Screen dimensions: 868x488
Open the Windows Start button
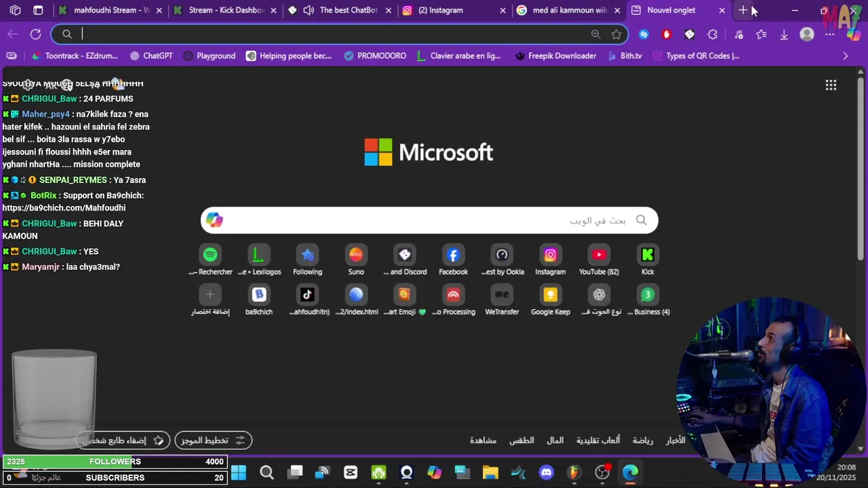click(239, 472)
